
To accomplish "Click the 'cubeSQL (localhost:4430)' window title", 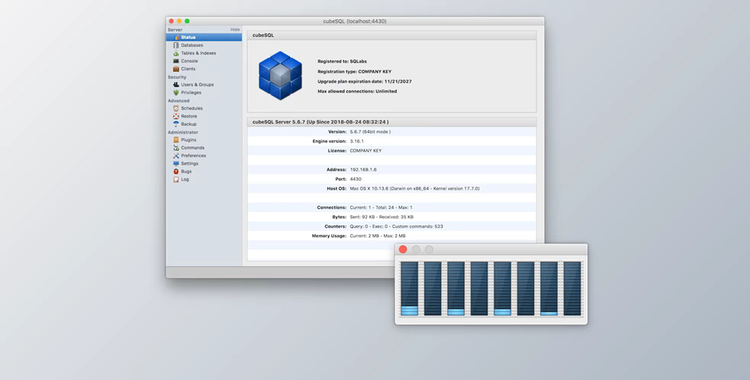I will pos(354,21).
